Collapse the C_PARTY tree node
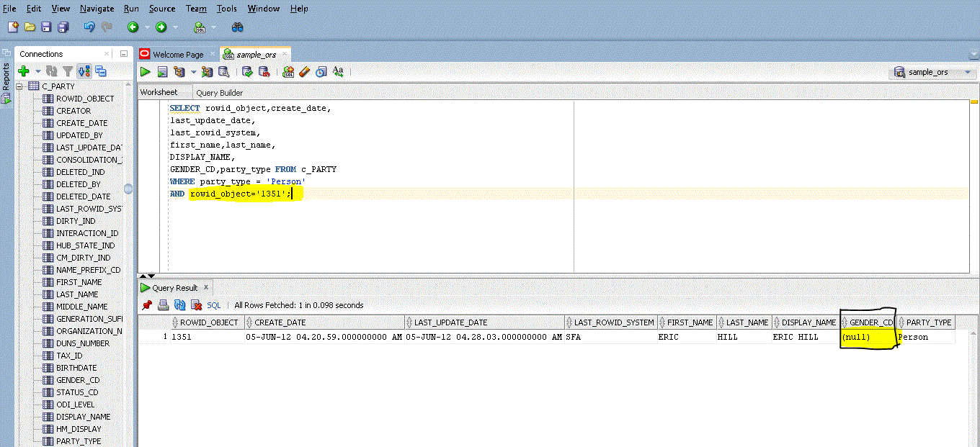This screenshot has height=447, width=980. pos(20,86)
